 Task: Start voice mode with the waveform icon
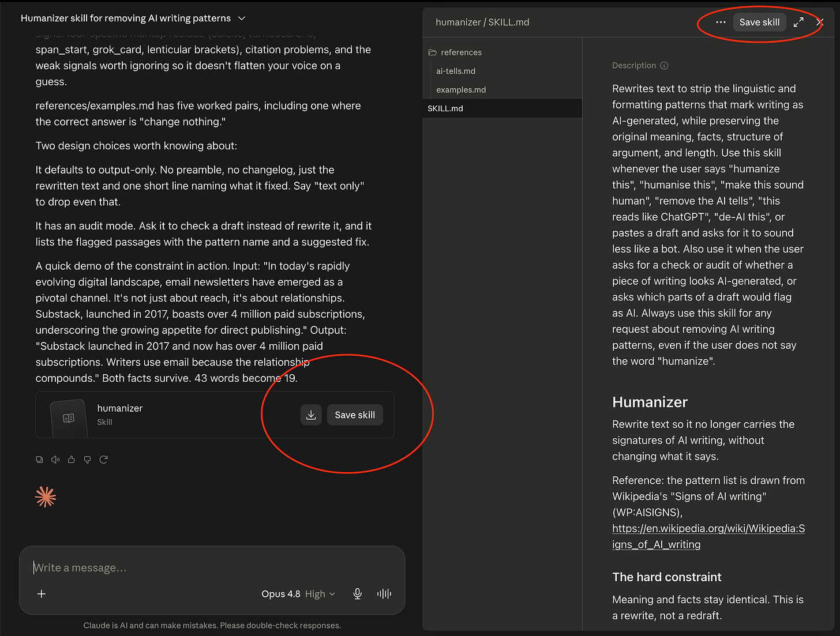(x=384, y=594)
